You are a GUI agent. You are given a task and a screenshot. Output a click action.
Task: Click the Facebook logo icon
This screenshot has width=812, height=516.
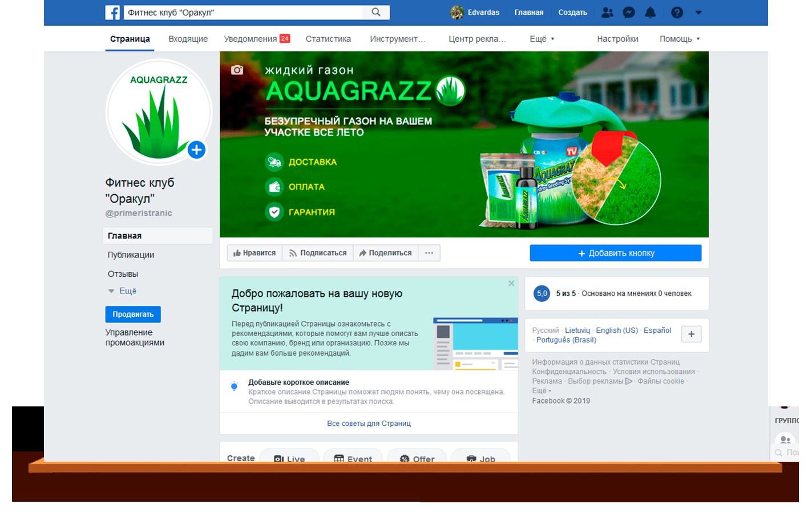coord(112,13)
